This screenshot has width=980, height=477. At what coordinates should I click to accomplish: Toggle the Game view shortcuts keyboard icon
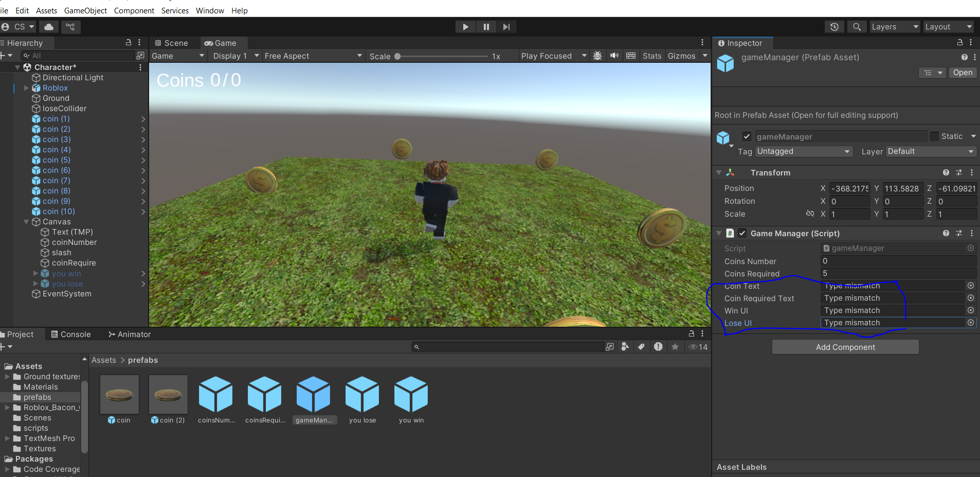tap(631, 56)
